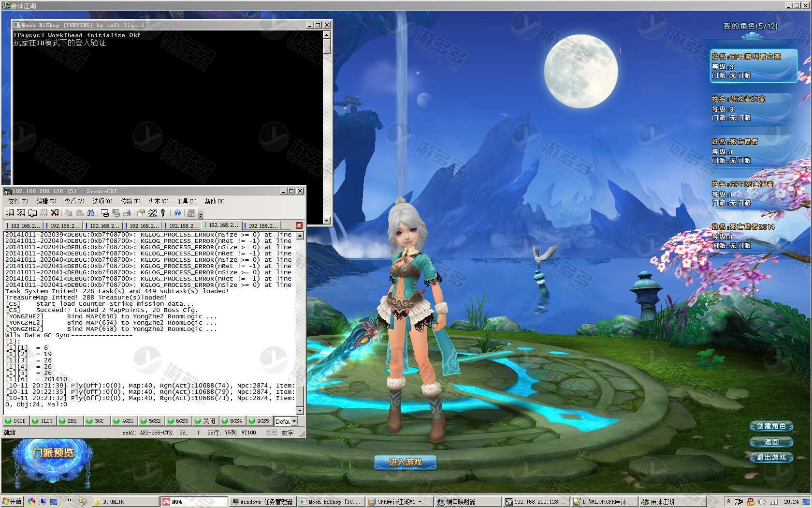Screen dimensions: 812x508
Task: Select character GPH死亡使者
Action: (x=753, y=194)
